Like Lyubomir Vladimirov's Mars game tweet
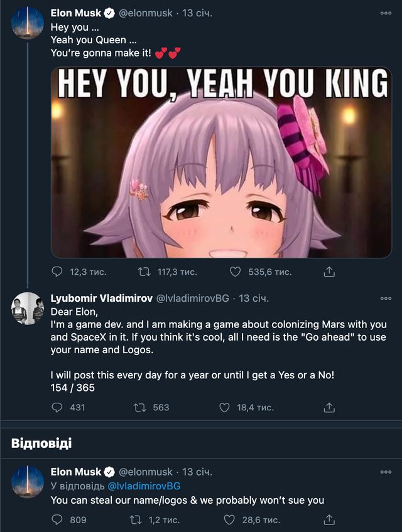The height and width of the screenshot is (532, 402). [225, 407]
